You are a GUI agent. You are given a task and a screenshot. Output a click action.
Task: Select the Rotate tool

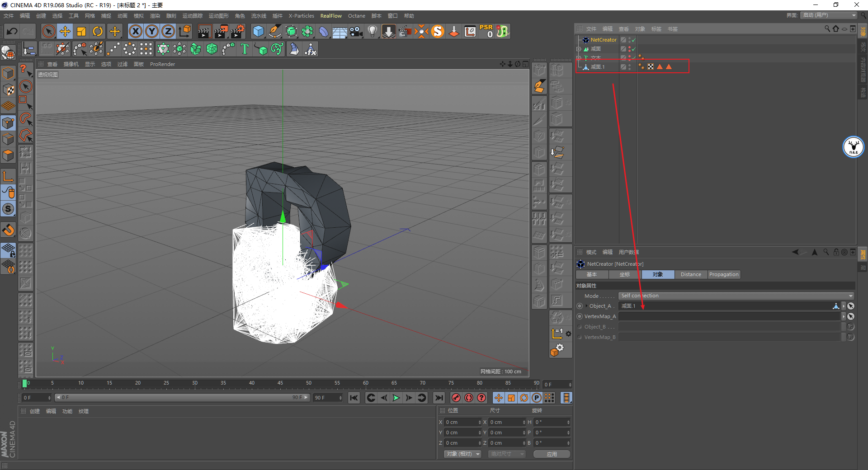98,31
